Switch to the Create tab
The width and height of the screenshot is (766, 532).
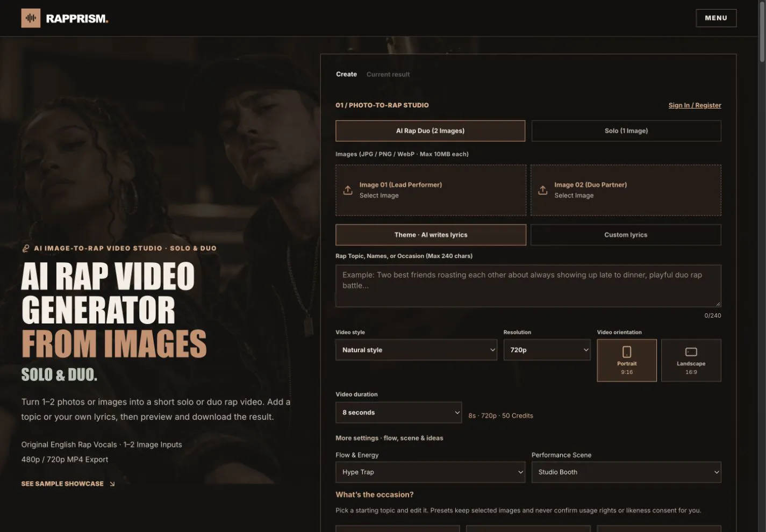coord(347,74)
